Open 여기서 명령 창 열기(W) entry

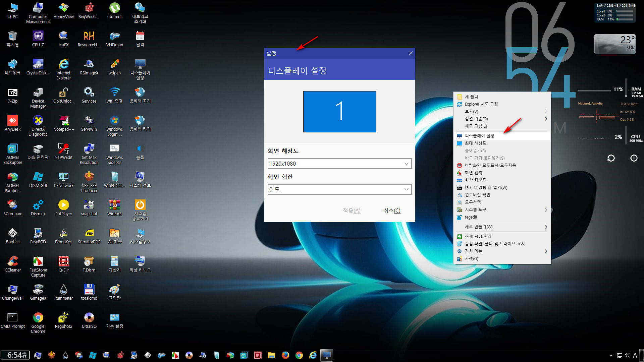[x=502, y=187]
